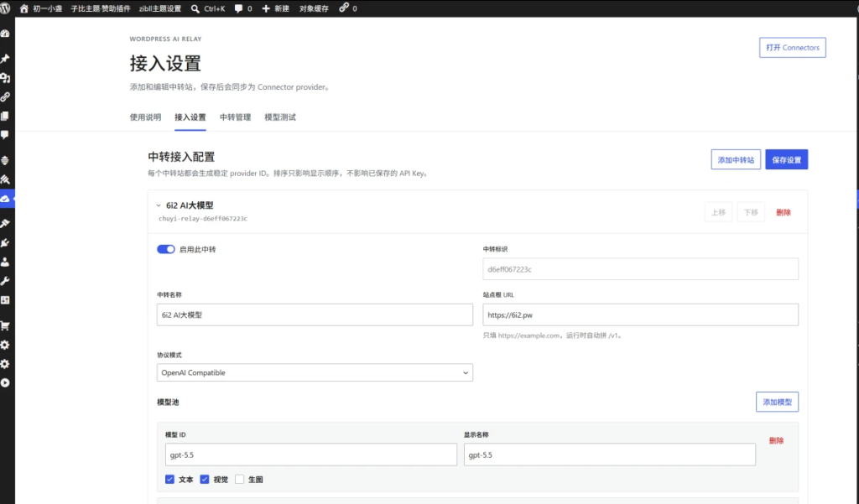Open Appearance paintbrush icon in sidebar
Image resolution: width=859 pixels, height=504 pixels.
tap(5, 224)
